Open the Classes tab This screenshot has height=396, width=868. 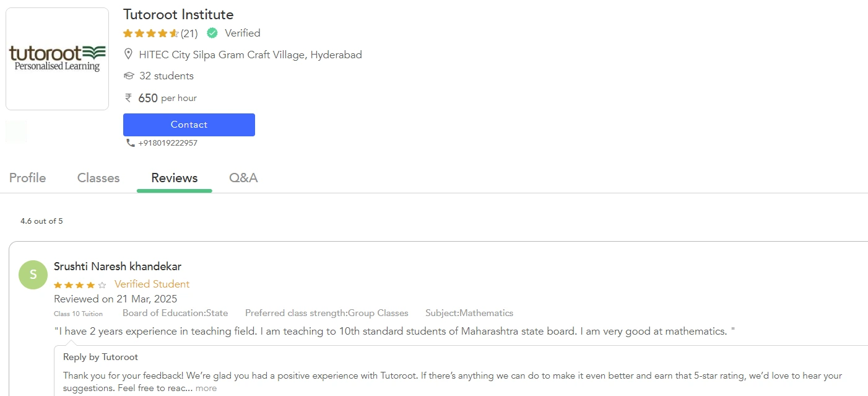(x=98, y=178)
